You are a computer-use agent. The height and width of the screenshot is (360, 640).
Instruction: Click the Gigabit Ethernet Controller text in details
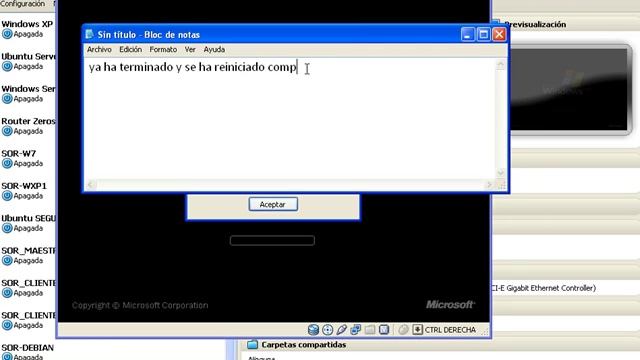[543, 288]
